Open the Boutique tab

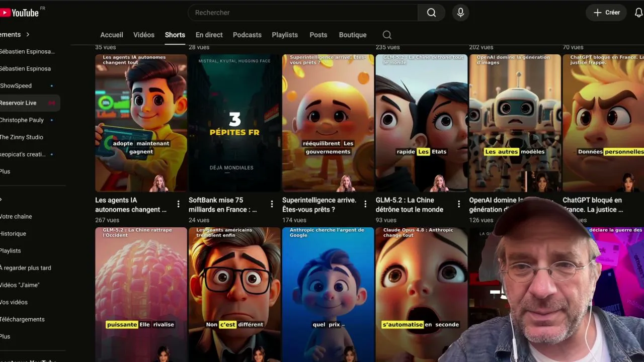click(353, 35)
